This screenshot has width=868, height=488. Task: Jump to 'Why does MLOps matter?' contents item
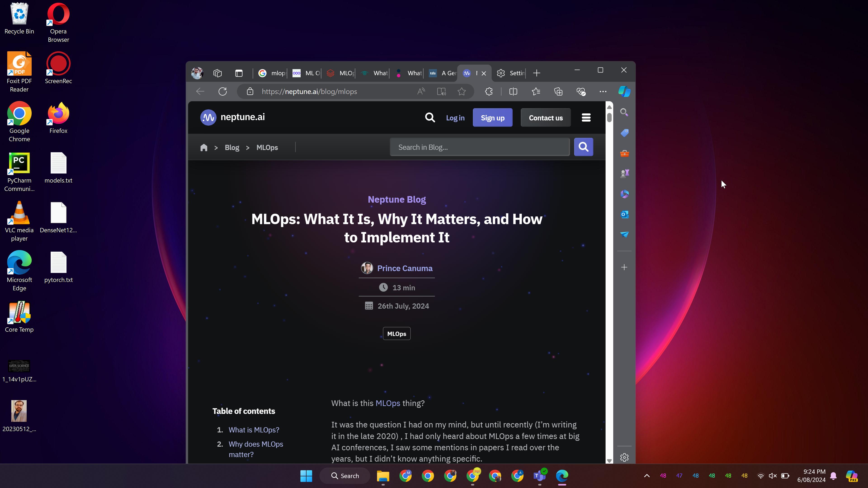pos(256,449)
